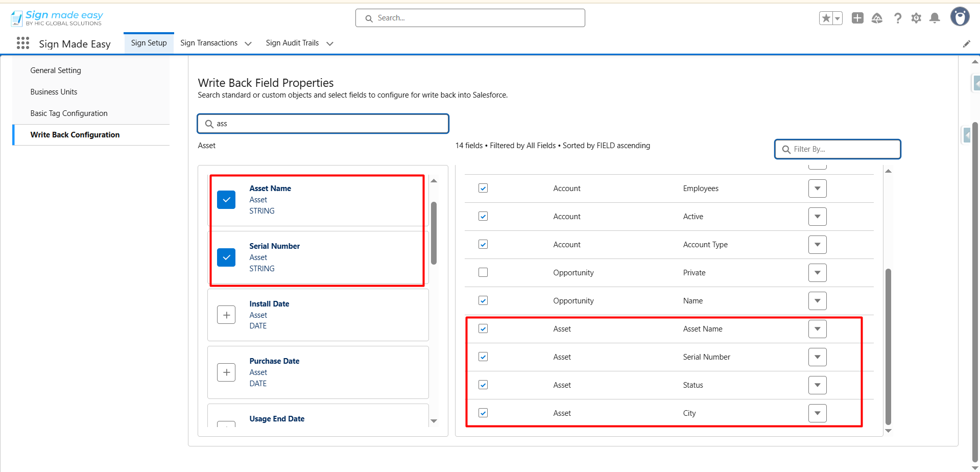
Task: Switch to the Sign Audit Trails tab
Action: click(x=292, y=43)
